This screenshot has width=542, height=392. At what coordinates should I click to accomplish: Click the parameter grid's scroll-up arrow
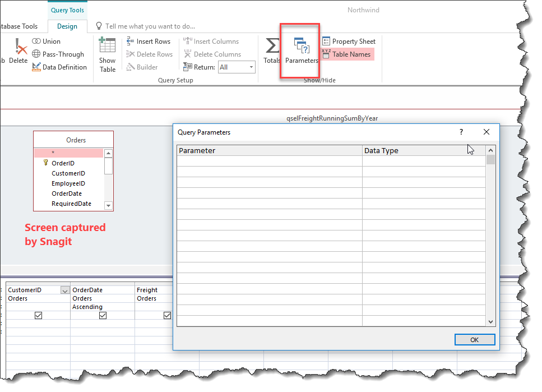point(490,150)
